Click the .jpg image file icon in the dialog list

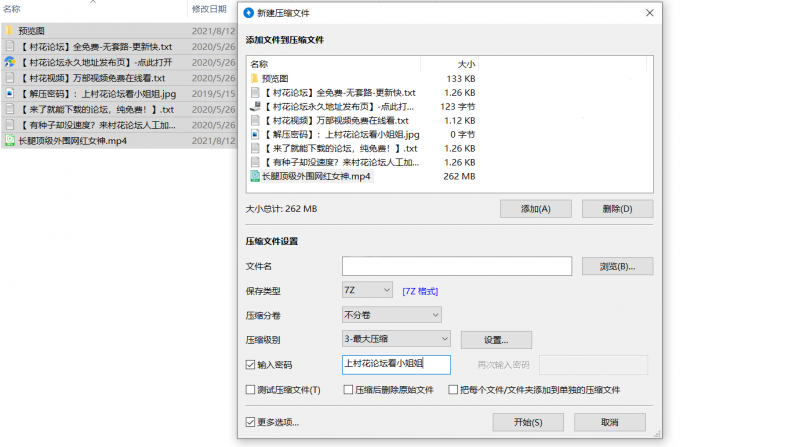[x=255, y=134]
